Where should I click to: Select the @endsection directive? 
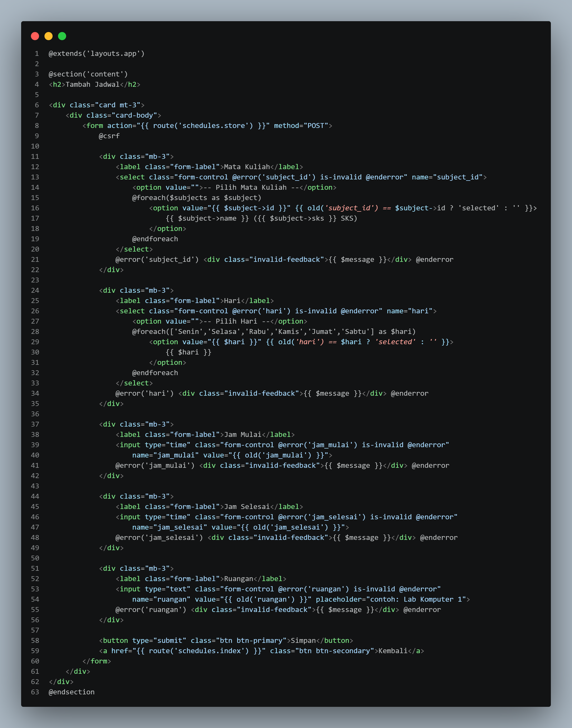click(71, 692)
